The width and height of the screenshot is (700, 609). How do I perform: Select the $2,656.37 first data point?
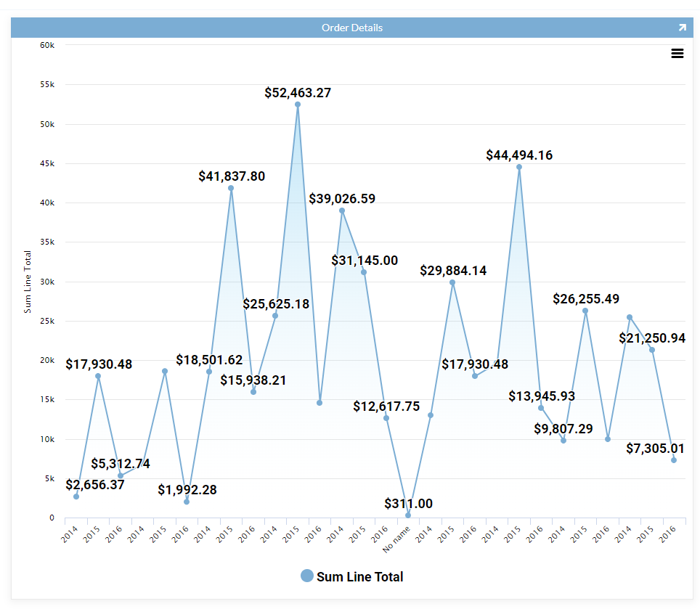point(76,496)
